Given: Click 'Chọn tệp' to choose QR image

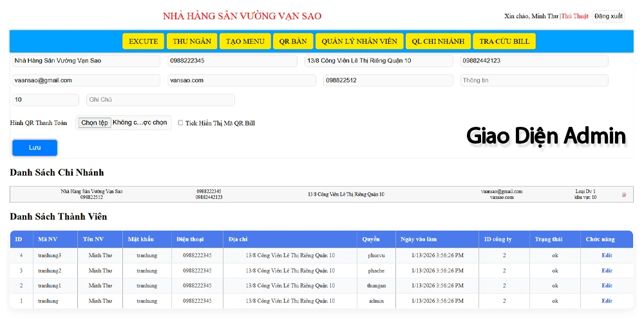Looking at the screenshot, I should [95, 123].
